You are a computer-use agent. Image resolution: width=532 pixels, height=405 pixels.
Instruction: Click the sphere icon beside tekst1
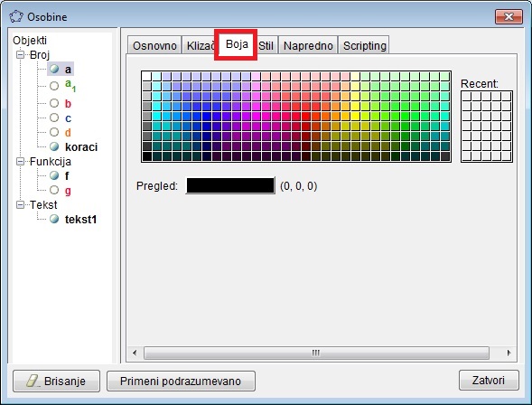(x=54, y=219)
